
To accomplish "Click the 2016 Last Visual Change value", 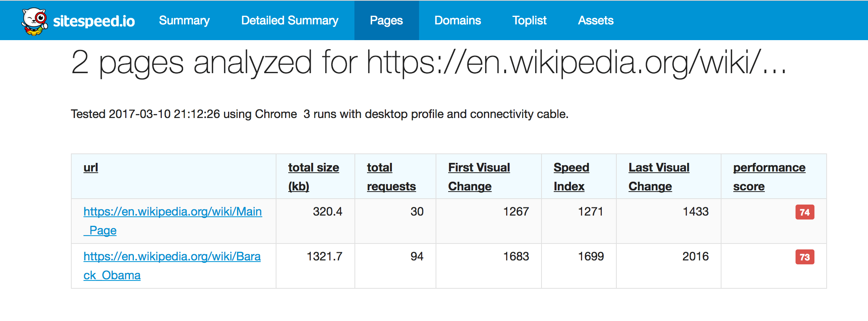I will 696,256.
